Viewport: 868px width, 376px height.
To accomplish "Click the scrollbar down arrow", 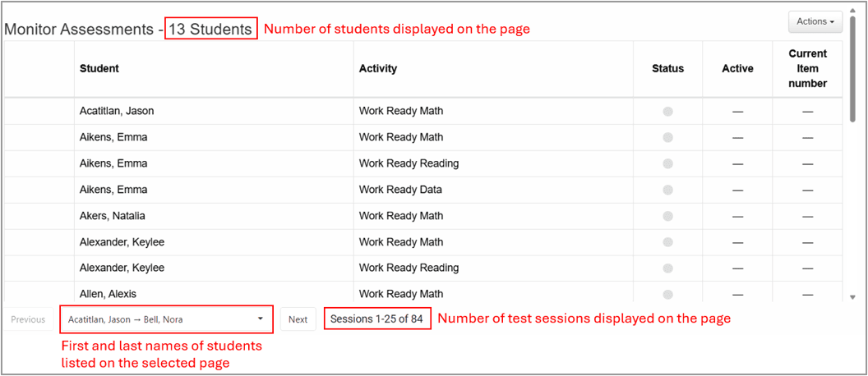I will coord(852,297).
